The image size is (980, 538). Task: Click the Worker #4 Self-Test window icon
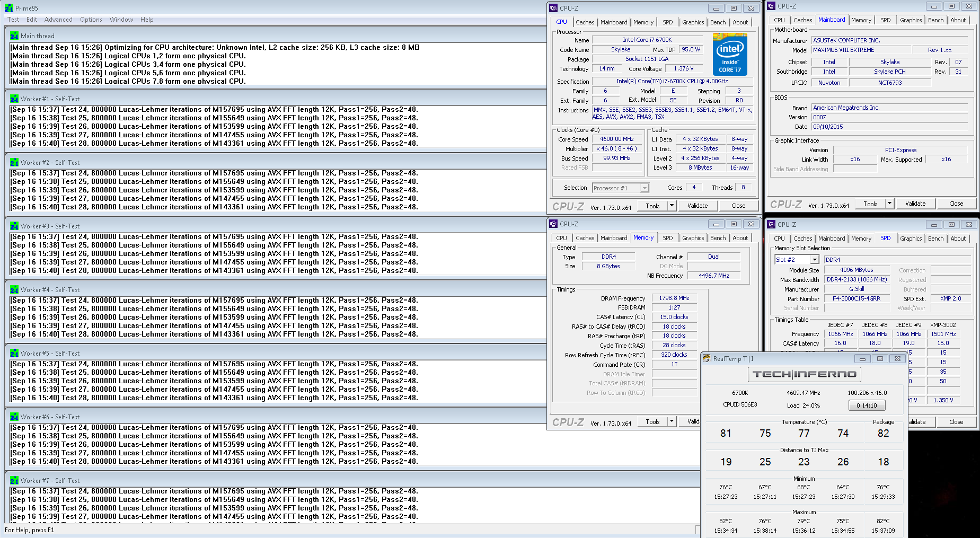pyautogui.click(x=14, y=289)
